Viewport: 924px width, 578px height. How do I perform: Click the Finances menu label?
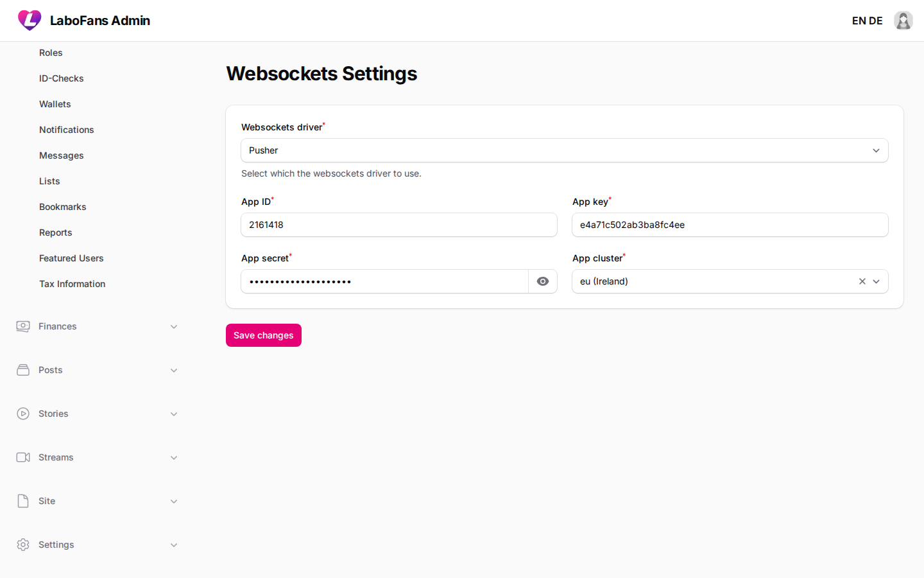click(58, 326)
